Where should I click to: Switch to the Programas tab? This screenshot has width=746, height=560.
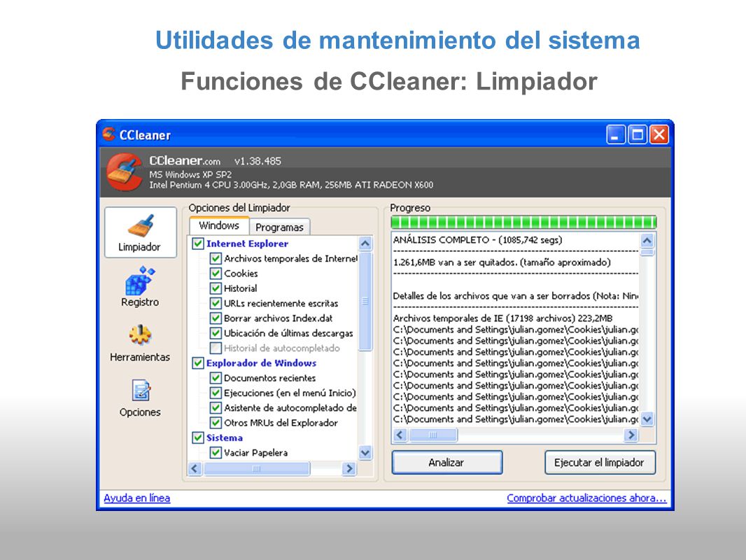(x=279, y=227)
